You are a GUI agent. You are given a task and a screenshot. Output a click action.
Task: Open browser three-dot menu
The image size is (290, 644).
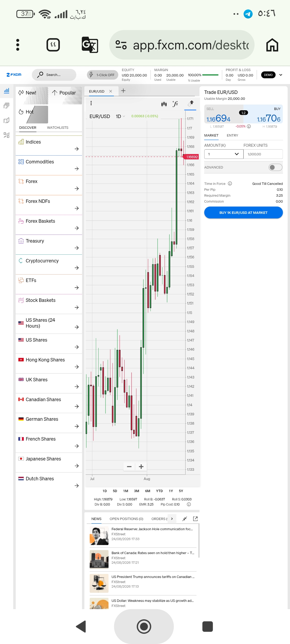[x=18, y=45]
